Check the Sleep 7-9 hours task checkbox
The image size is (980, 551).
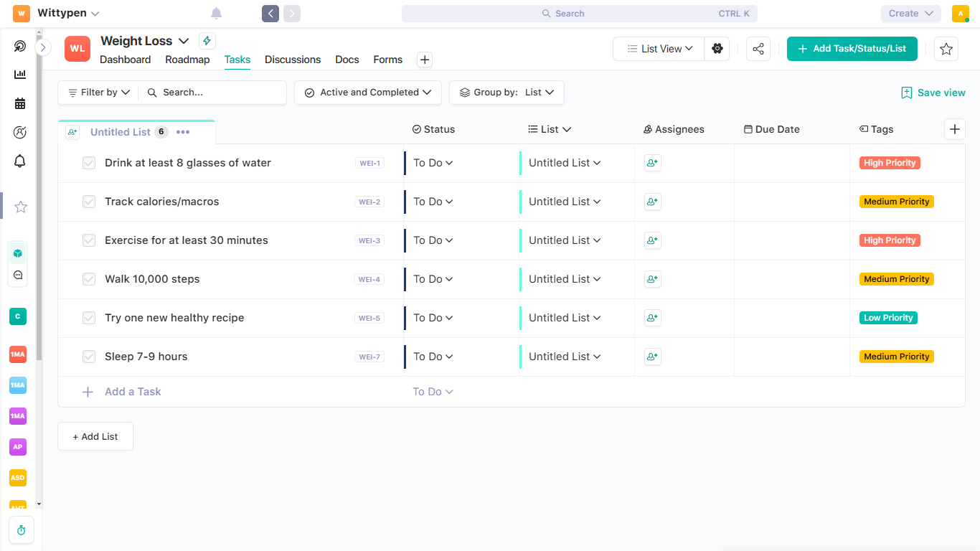tap(88, 356)
